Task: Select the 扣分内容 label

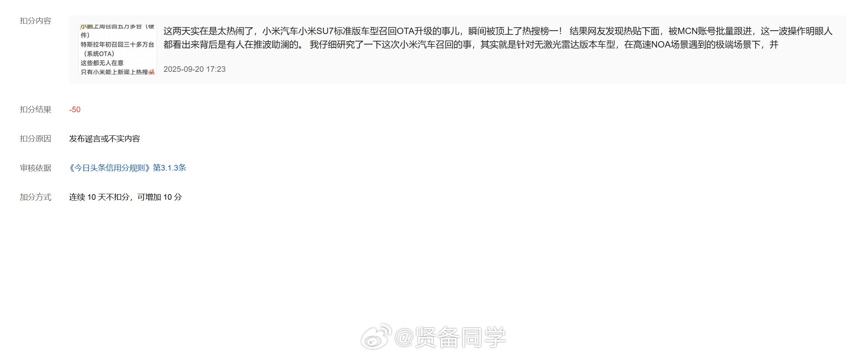Action: click(36, 21)
